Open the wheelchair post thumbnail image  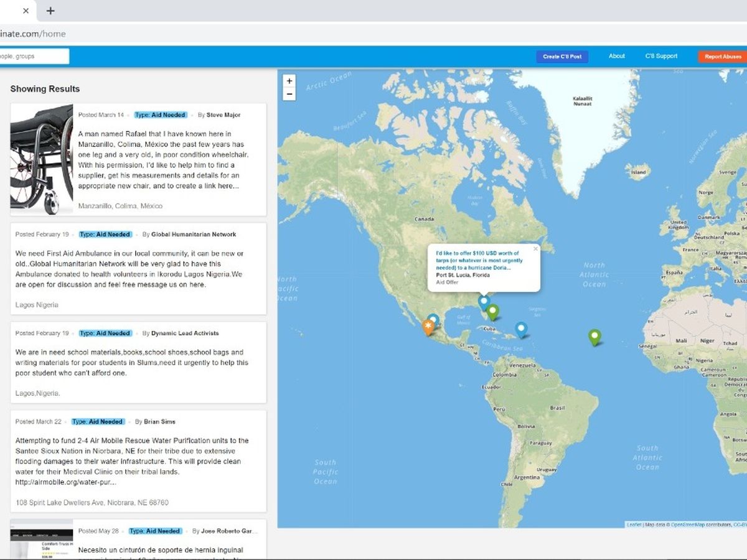(42, 160)
